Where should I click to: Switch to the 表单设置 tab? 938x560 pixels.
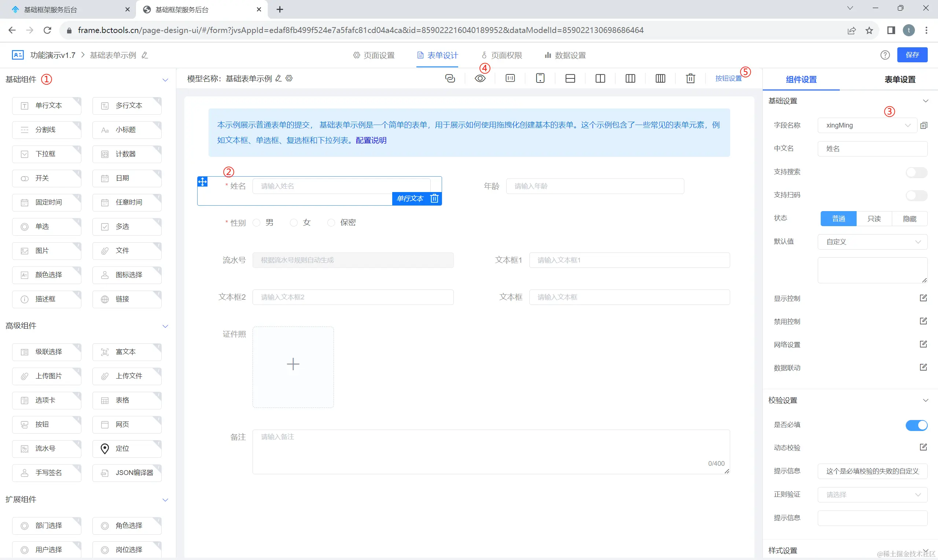tap(900, 80)
